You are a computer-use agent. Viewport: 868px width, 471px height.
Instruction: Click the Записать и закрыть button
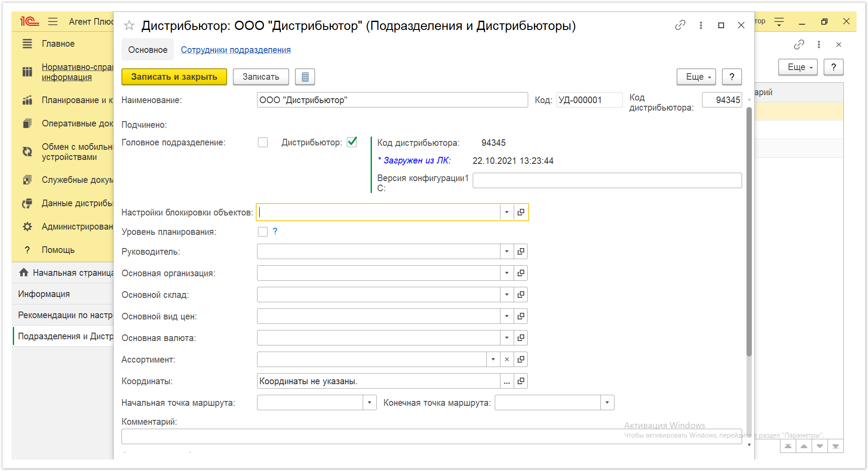pyautogui.click(x=174, y=77)
